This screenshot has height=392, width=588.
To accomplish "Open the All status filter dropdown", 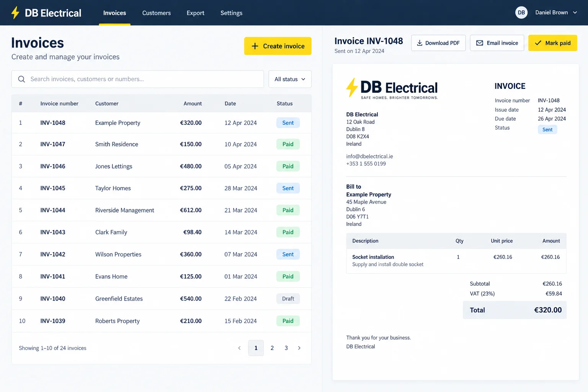I will pos(290,79).
